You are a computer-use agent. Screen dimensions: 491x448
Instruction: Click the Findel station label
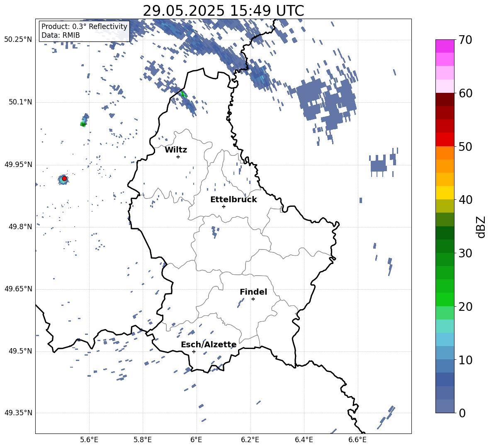[253, 292]
